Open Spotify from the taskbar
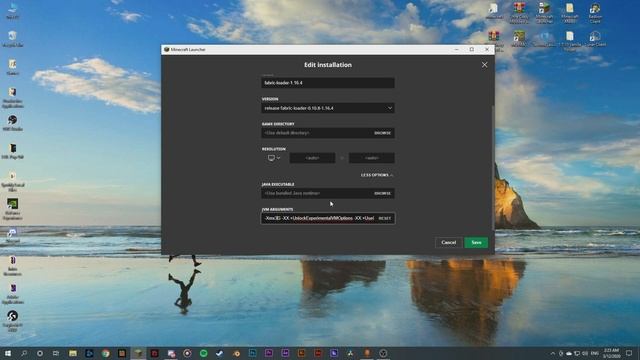This screenshot has height=360, width=640. (x=204, y=353)
